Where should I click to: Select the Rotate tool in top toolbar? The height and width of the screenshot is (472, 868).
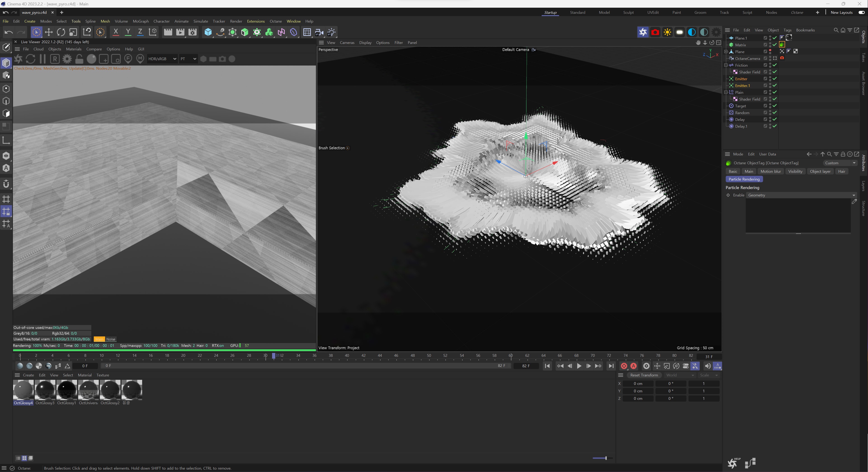pyautogui.click(x=61, y=32)
